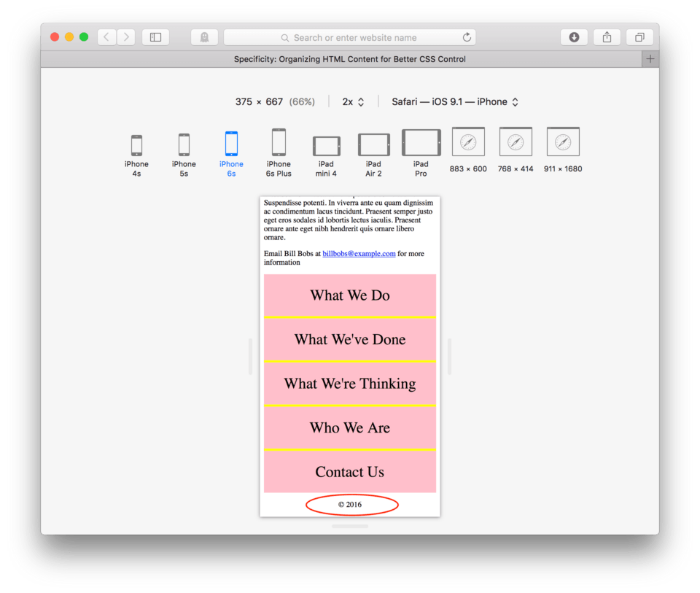
Task: Click the (66%) zoom scale text
Action: click(302, 102)
